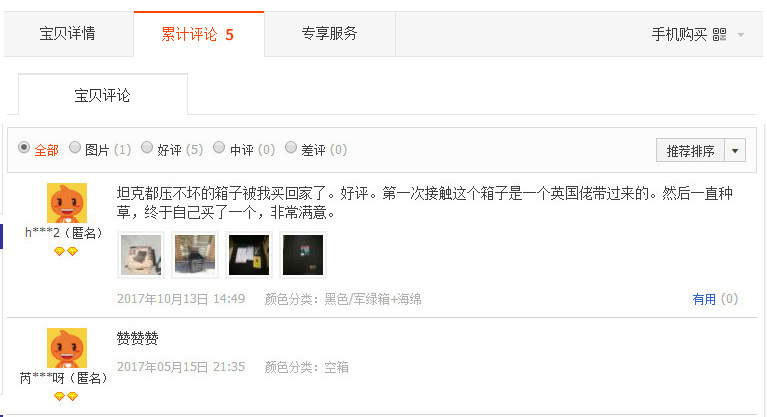Expand the arrow next to 手机购买
Screen dimensions: 767x417
pyautogui.click(x=741, y=35)
